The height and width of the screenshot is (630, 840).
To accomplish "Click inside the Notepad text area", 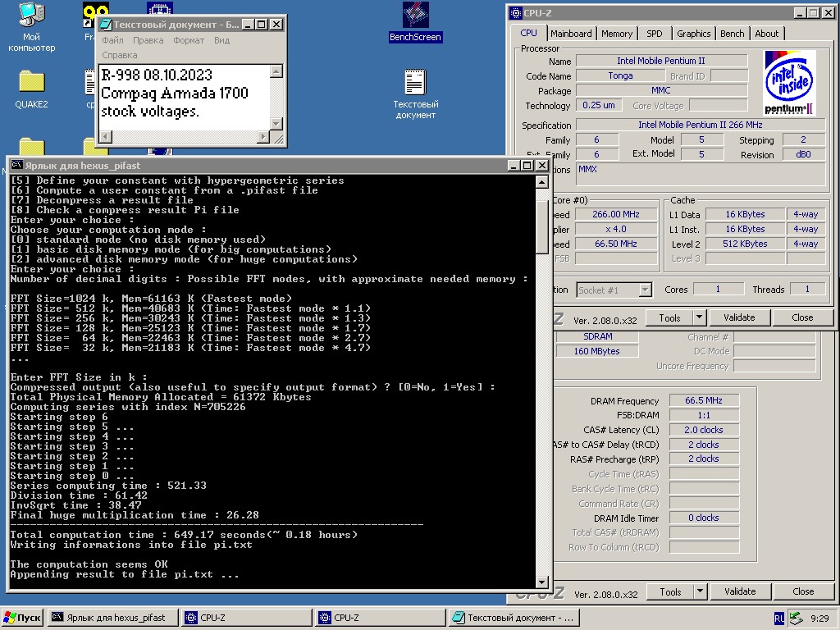I will coord(185,97).
